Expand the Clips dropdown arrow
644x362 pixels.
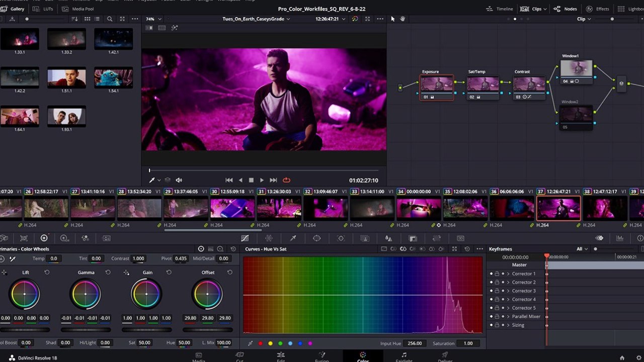point(545,9)
